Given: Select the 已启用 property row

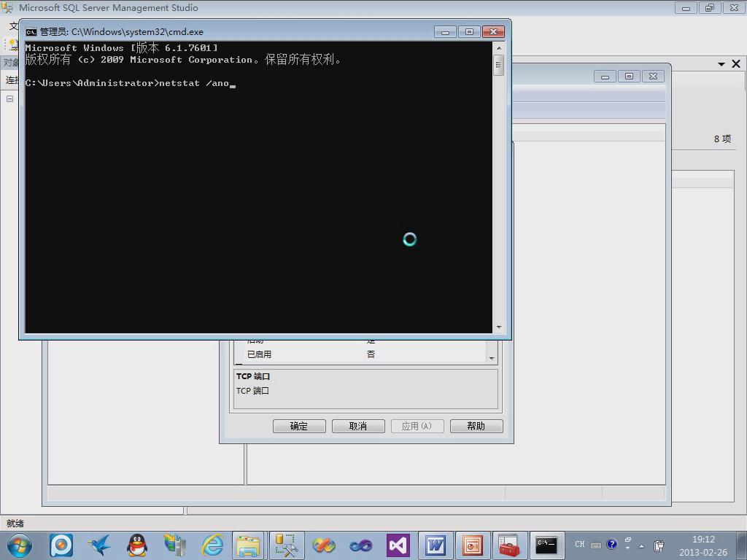Looking at the screenshot, I should tap(360, 354).
